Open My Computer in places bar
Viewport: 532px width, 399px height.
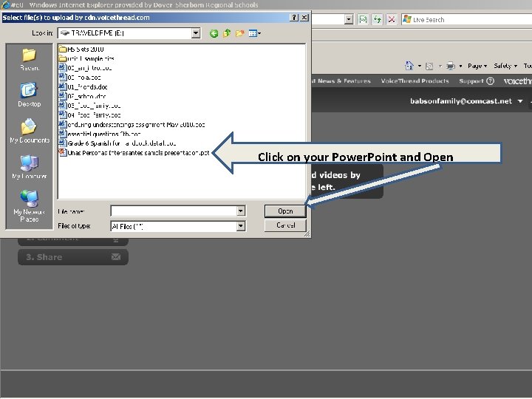click(30, 166)
